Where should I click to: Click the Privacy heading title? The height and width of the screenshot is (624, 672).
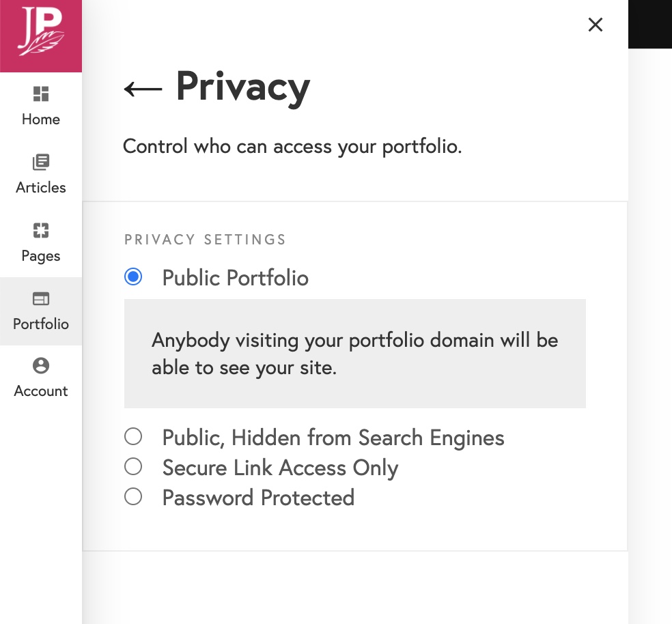tap(243, 87)
